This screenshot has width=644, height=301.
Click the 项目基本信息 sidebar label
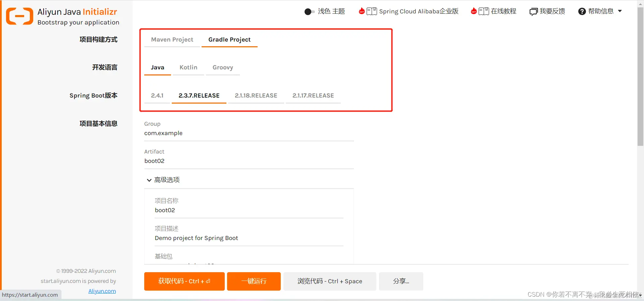(98, 124)
